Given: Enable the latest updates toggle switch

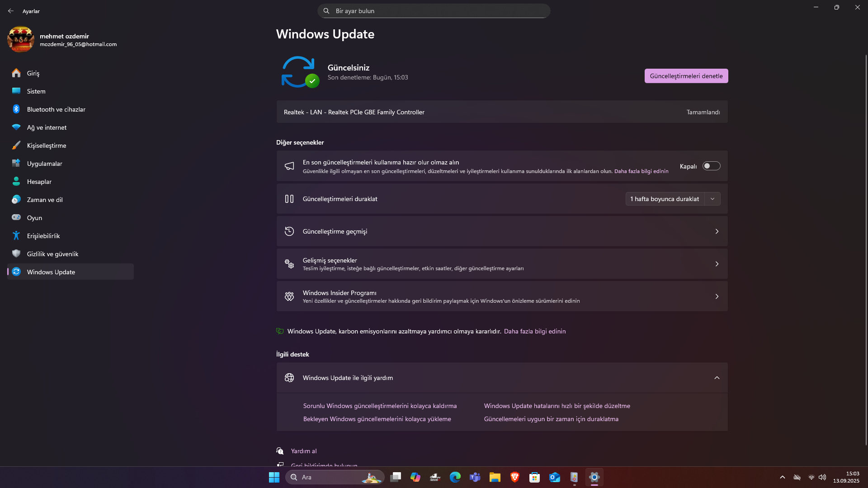Looking at the screenshot, I should tap(711, 166).
